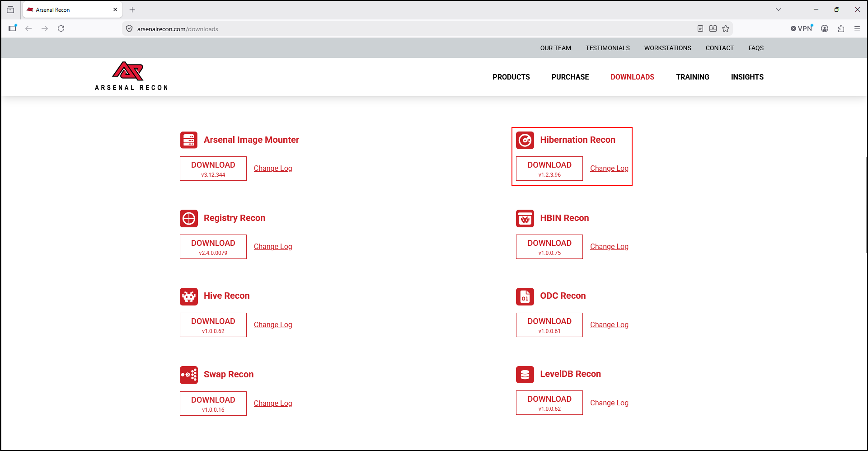Download Swap Recon v1.0.0.16
This screenshot has height=451, width=868.
213,404
